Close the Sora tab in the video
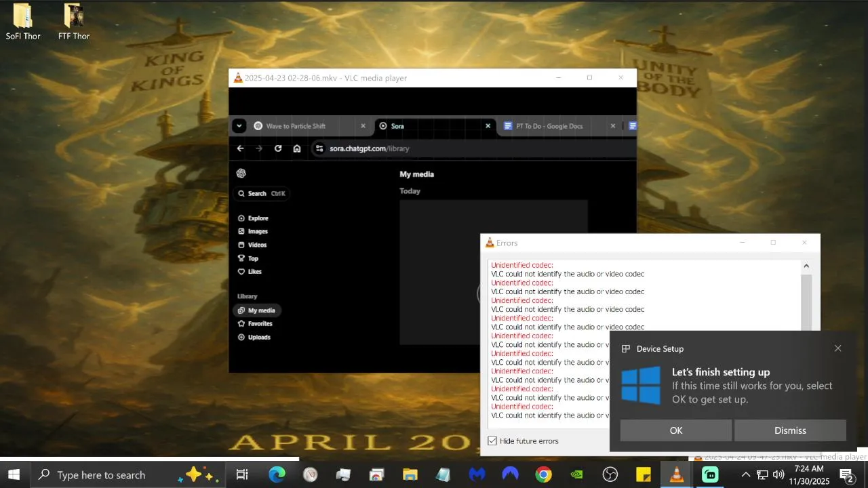This screenshot has height=488, width=868. tap(488, 126)
